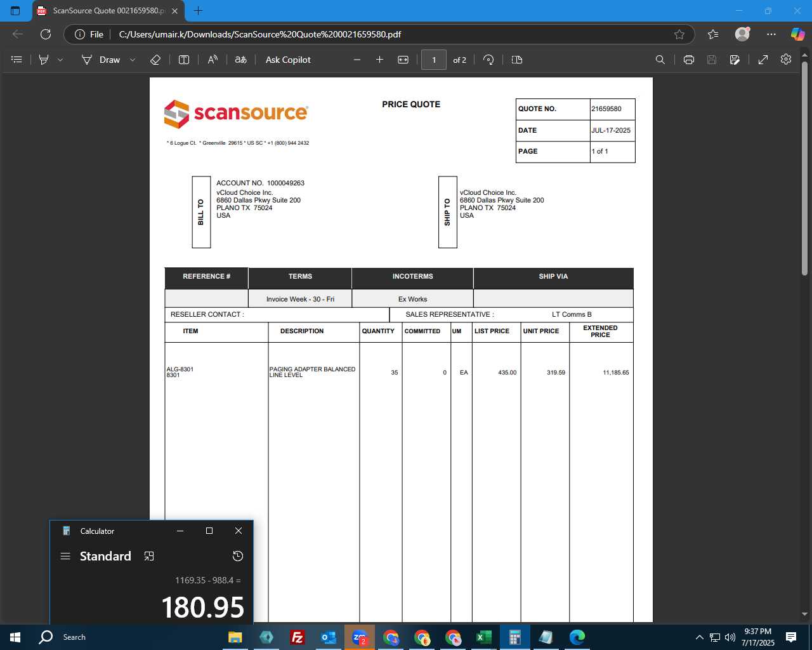Show hidden system tray icons
The width and height of the screenshot is (812, 650).
point(699,637)
